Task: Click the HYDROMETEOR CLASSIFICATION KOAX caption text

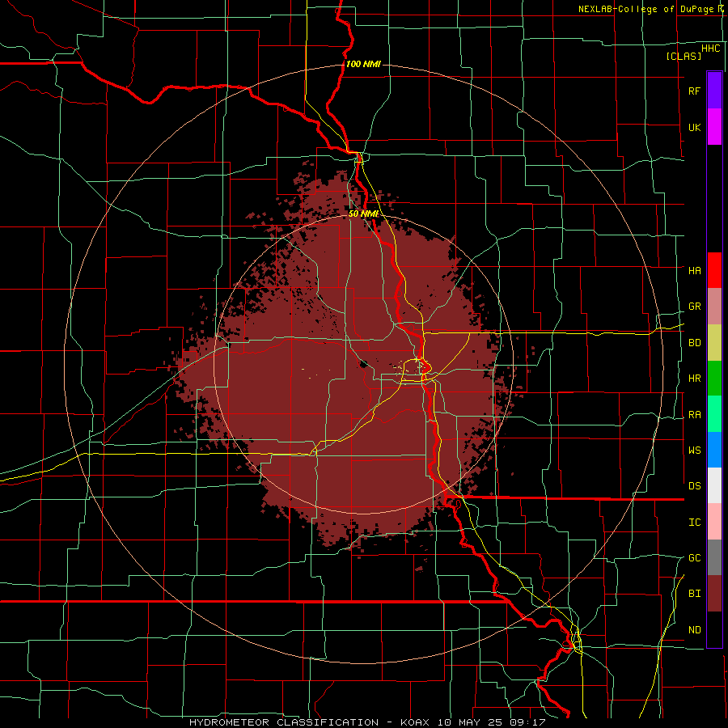Action: pyautogui.click(x=366, y=722)
